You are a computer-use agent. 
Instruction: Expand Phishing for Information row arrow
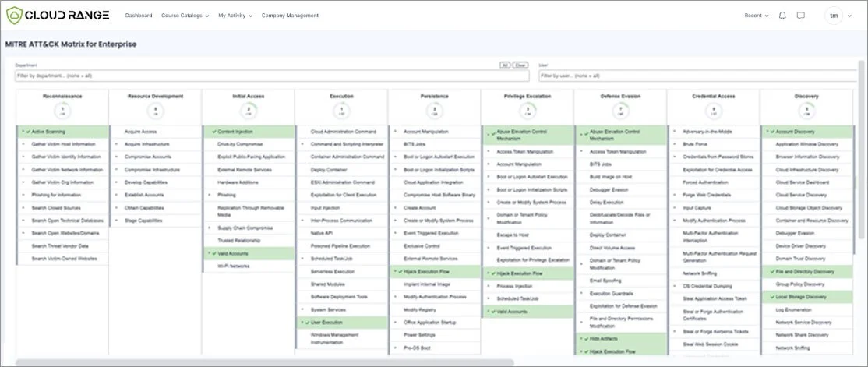pos(23,195)
